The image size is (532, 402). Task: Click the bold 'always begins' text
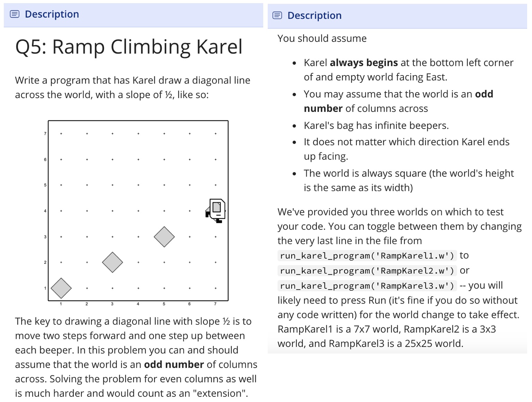pyautogui.click(x=364, y=63)
